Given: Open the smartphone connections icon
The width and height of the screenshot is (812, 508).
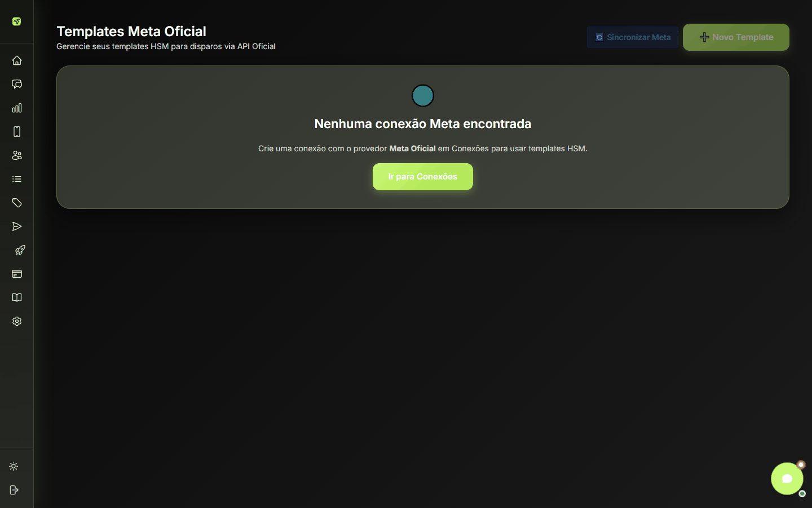Looking at the screenshot, I should (x=17, y=132).
